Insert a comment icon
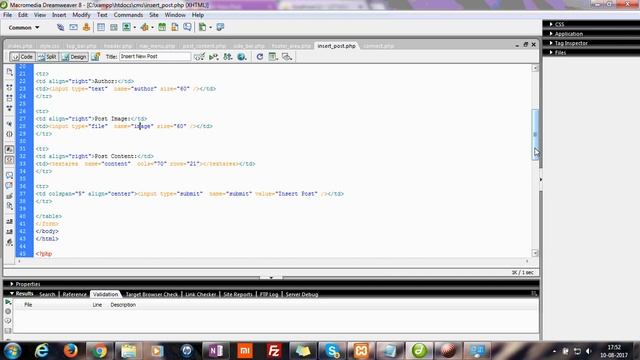The height and width of the screenshot is (360, 640). (x=187, y=27)
